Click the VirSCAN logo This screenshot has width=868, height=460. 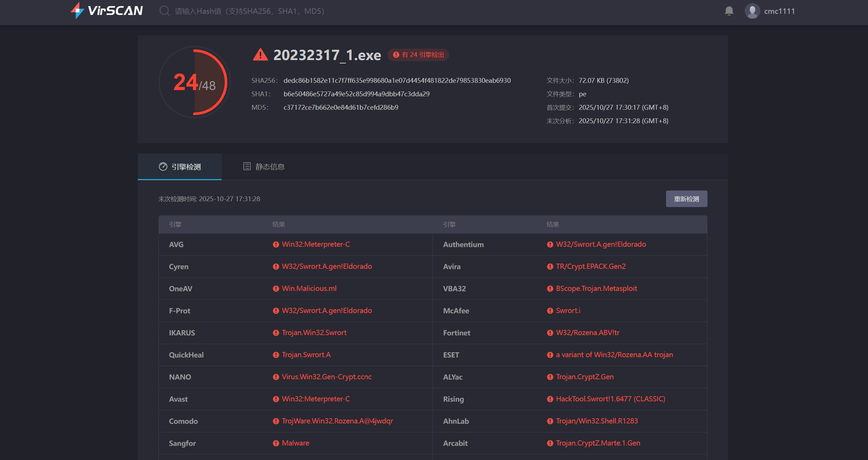(107, 11)
